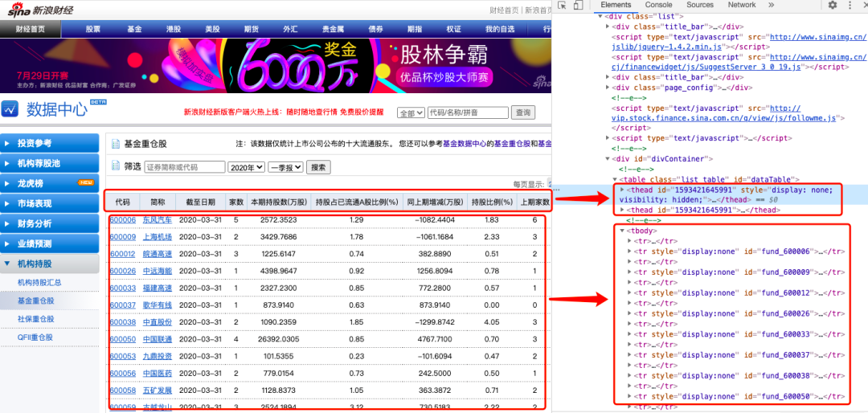Open 机构持股汇总 sidebar item
868x413 pixels.
pos(39,282)
